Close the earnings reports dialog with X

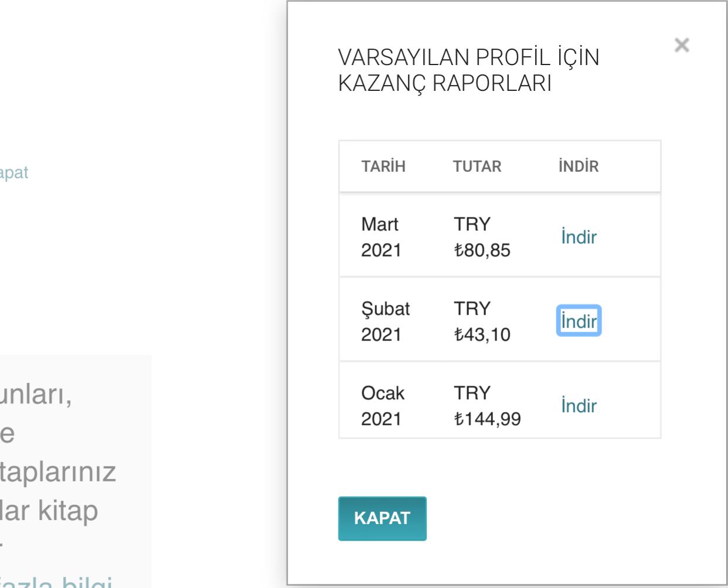[682, 45]
